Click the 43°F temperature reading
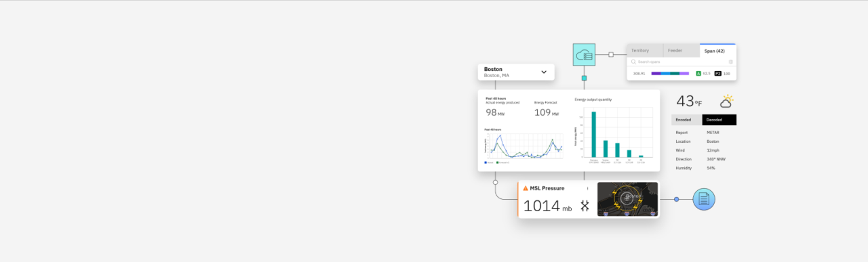Image resolution: width=868 pixels, height=262 pixels. pyautogui.click(x=689, y=102)
